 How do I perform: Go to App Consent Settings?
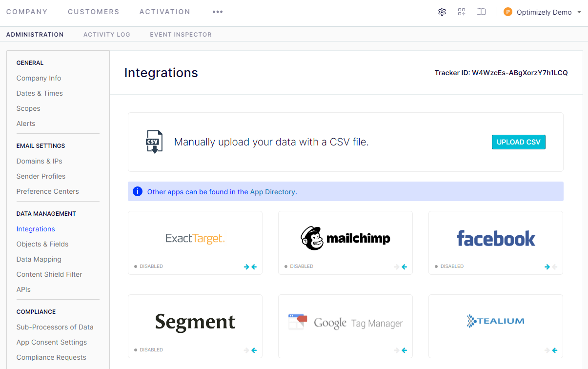[x=52, y=342]
